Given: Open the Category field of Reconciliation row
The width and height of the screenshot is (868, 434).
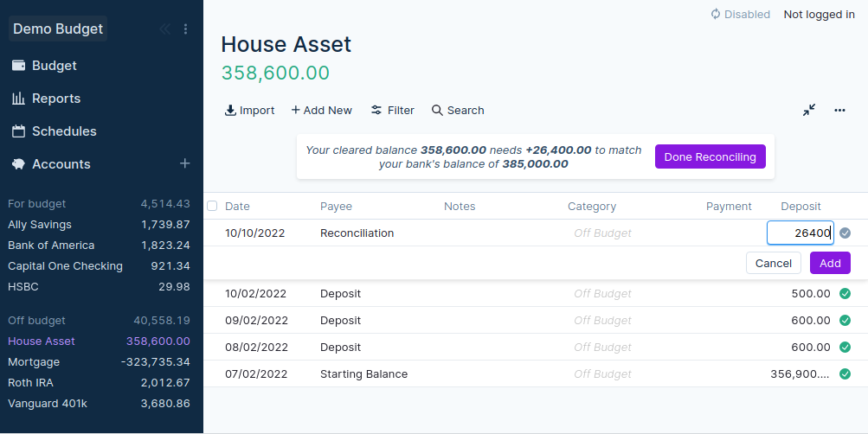Looking at the screenshot, I should pyautogui.click(x=602, y=233).
